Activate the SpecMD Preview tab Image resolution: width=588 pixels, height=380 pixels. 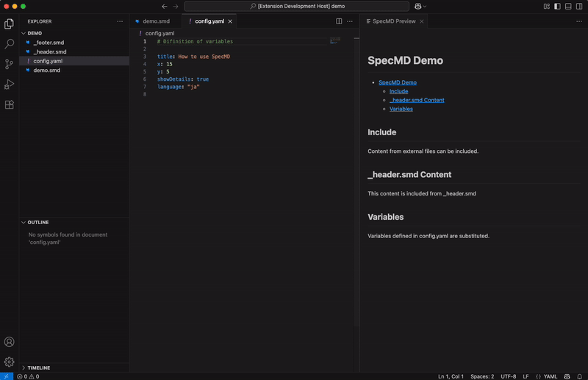pyautogui.click(x=394, y=21)
